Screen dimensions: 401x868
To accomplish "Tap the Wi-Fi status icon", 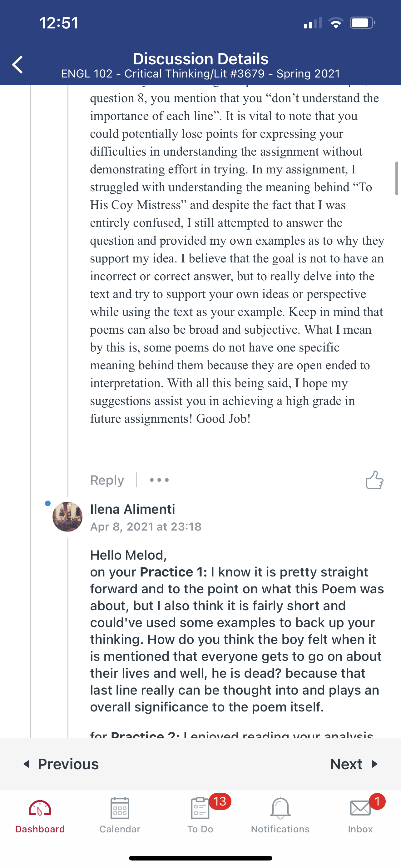I will coord(335,23).
